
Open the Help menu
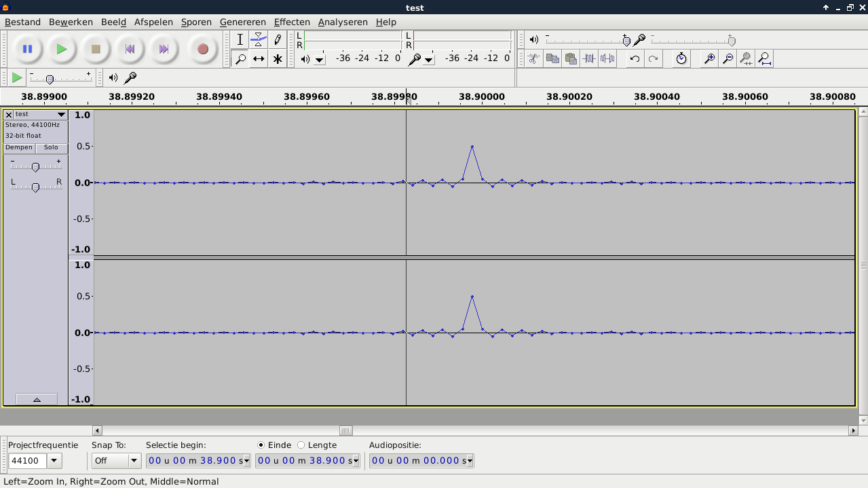386,22
